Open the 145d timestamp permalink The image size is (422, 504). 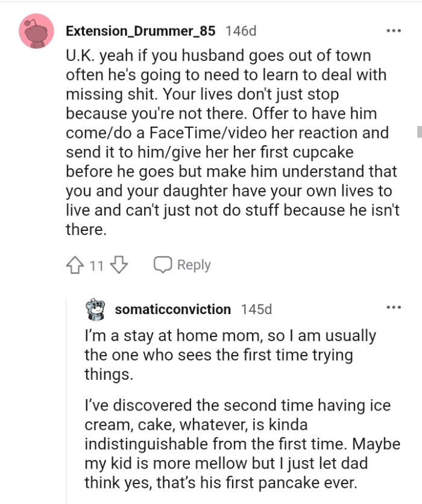click(256, 309)
